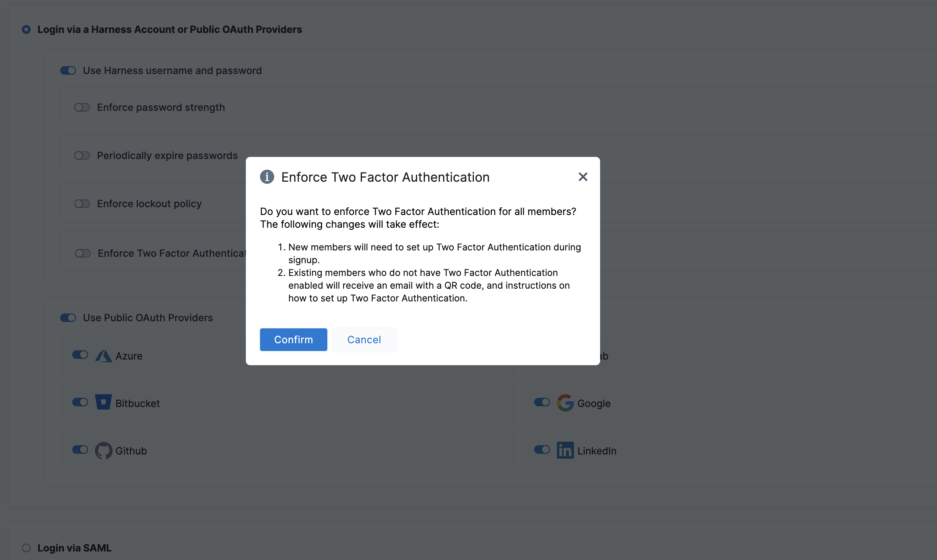Toggle Enforce Two Factor Authentication switch
937x560 pixels.
(x=83, y=253)
